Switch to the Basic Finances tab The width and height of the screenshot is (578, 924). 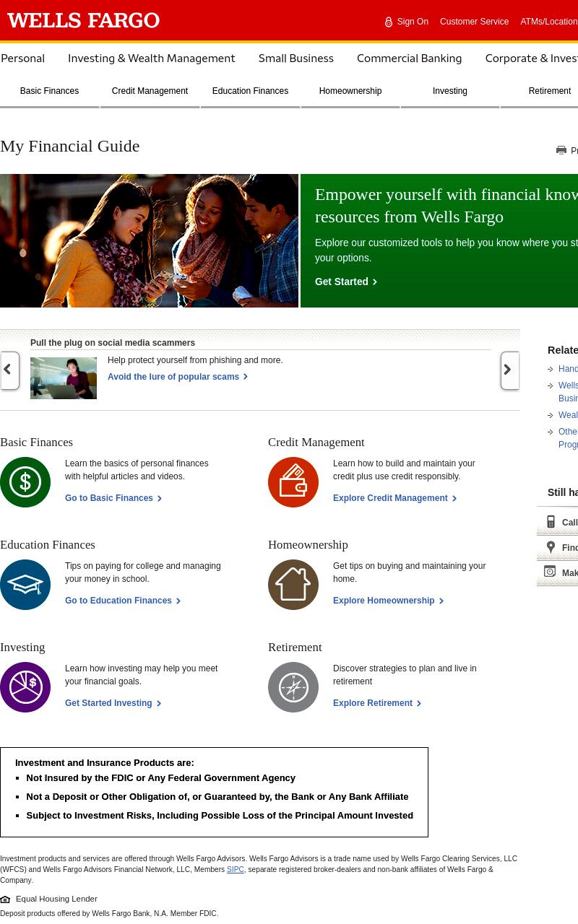tap(49, 92)
